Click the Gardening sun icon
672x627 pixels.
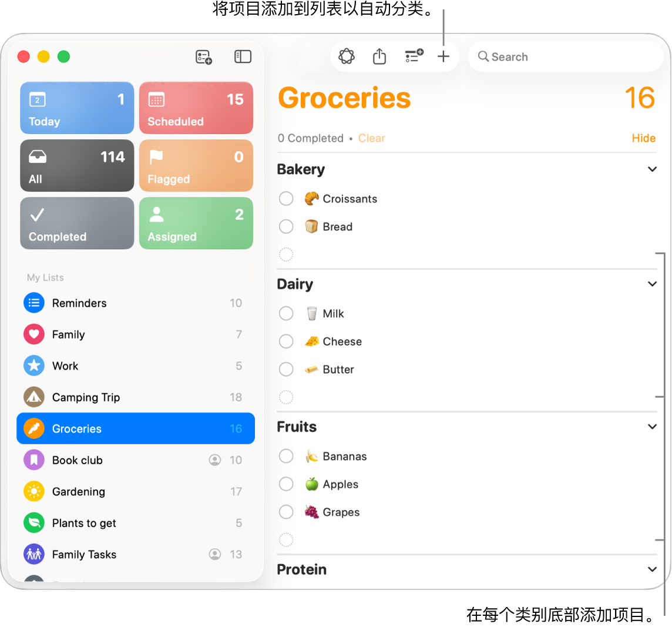(x=34, y=491)
